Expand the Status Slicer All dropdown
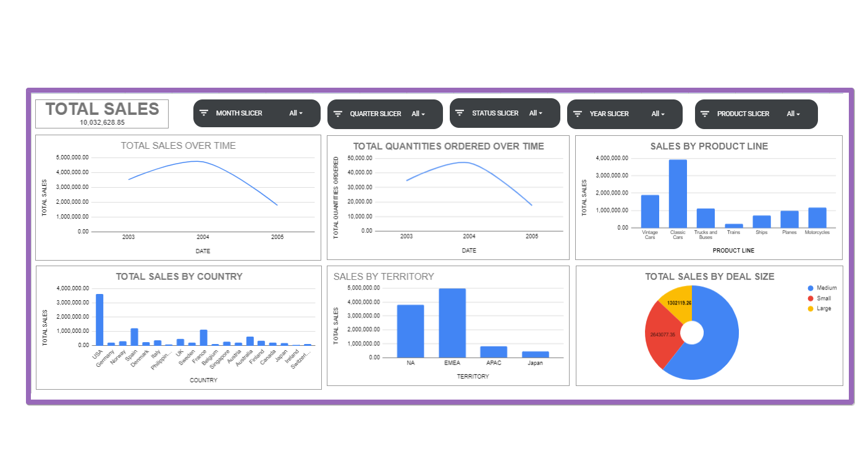868x470 pixels. coord(535,112)
